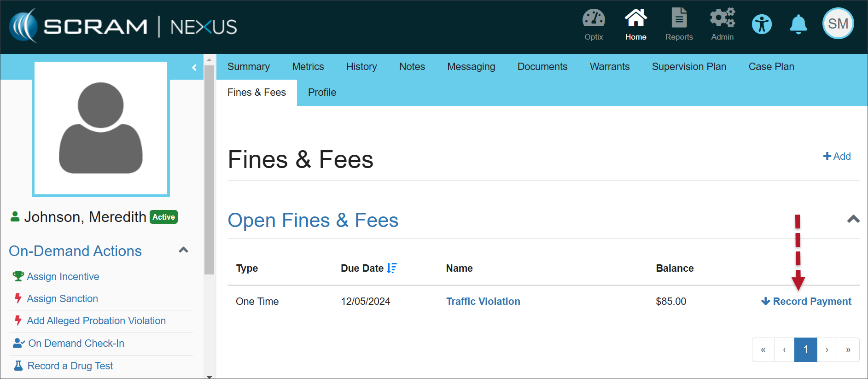Open the notifications bell
The image size is (868, 379).
pos(798,24)
